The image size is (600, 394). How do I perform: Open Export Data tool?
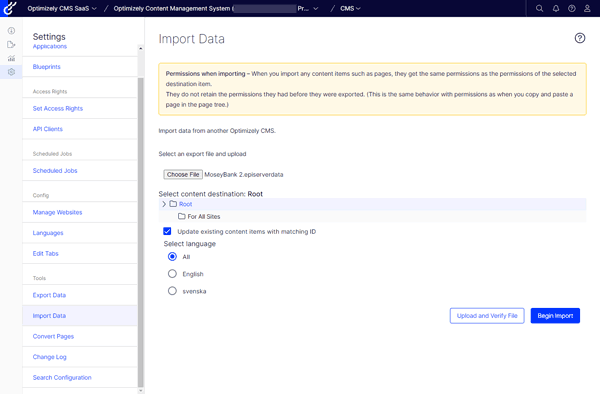click(49, 295)
